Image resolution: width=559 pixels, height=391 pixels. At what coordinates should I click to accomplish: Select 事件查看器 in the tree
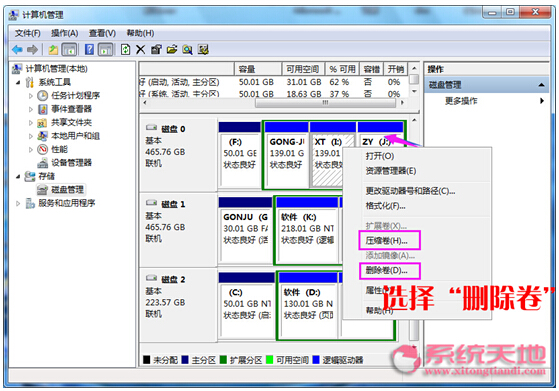point(72,109)
